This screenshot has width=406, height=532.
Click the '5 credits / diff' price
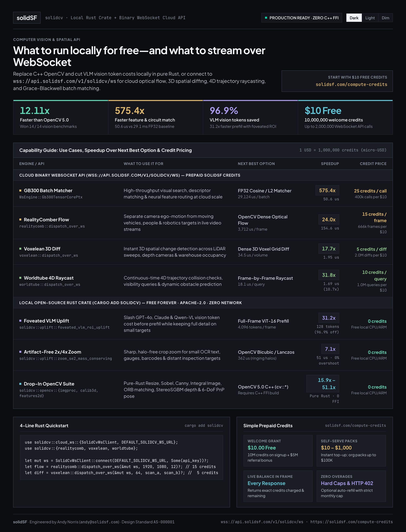coord(371,249)
